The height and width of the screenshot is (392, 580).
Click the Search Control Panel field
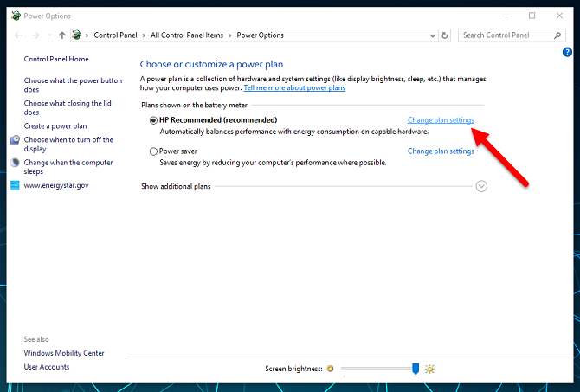pyautogui.click(x=506, y=35)
